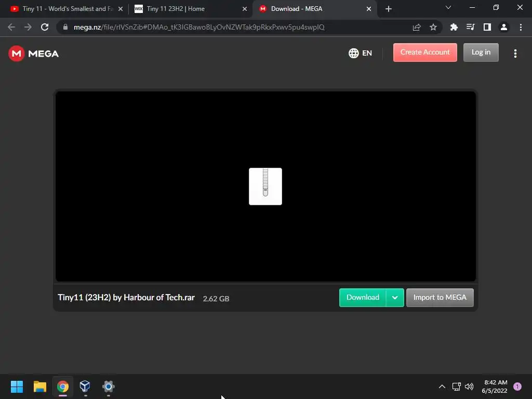
Task: Open the EN language selector
Action: pos(361,54)
